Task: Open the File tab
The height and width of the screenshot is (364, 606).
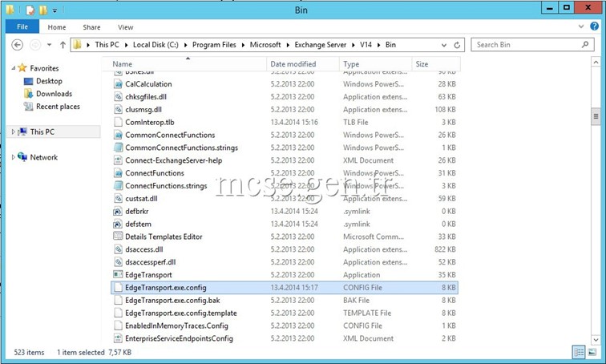Action: (22, 26)
